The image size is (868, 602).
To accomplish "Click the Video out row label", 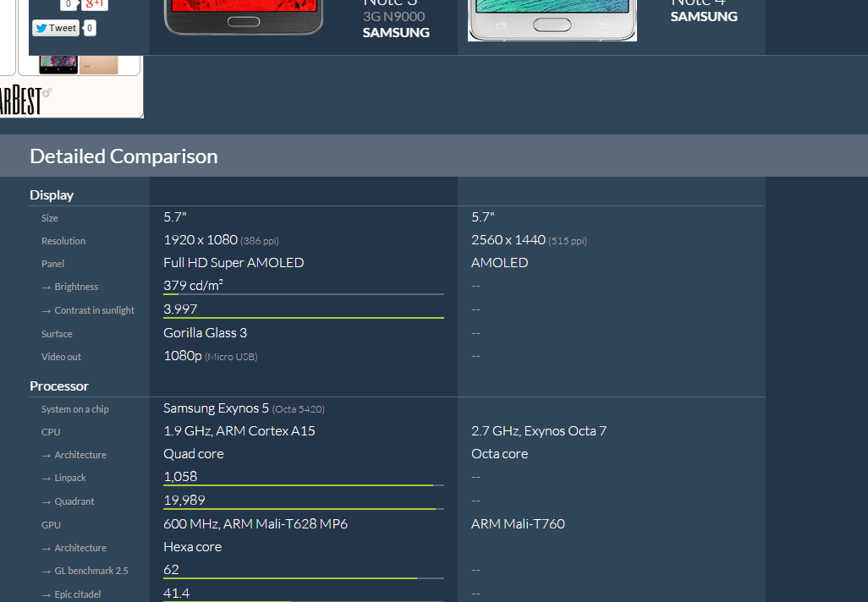I will click(x=62, y=357).
